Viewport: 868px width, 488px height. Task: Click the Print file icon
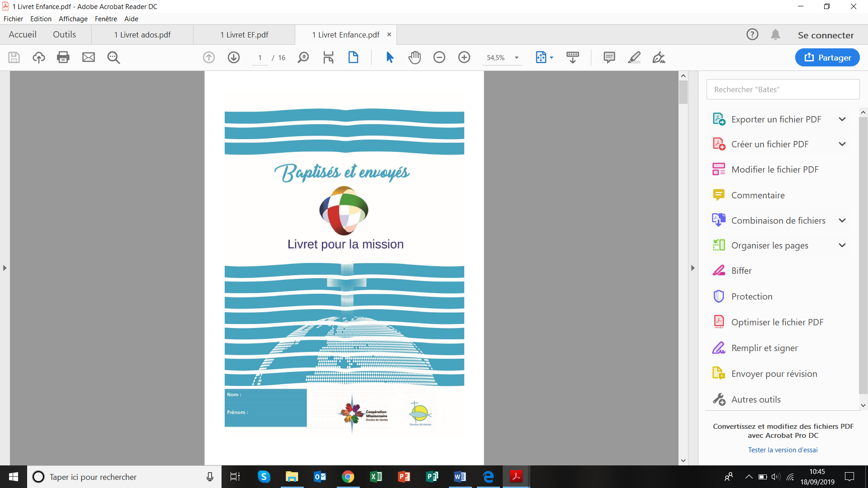click(63, 57)
